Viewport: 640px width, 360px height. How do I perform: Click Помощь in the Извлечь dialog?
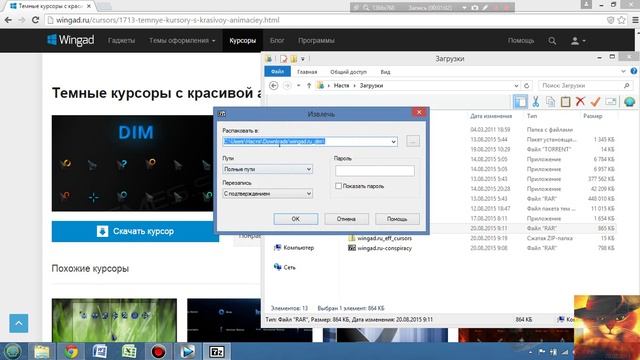click(397, 219)
